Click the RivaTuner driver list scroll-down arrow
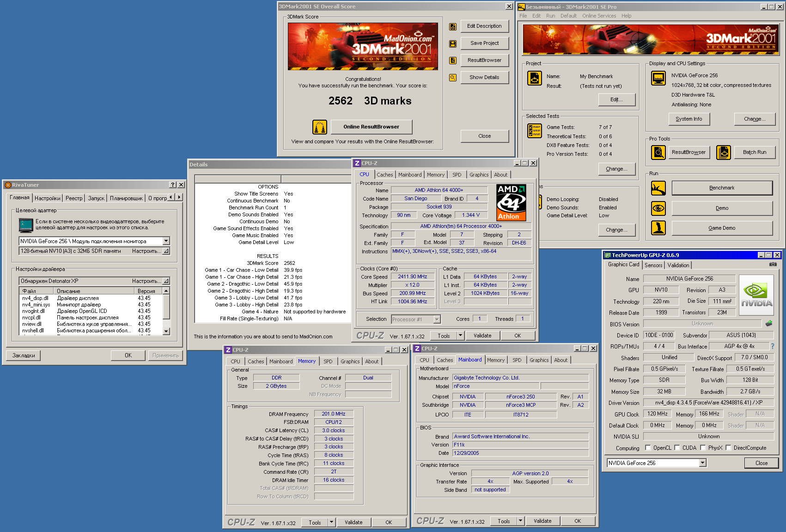 tap(166, 331)
